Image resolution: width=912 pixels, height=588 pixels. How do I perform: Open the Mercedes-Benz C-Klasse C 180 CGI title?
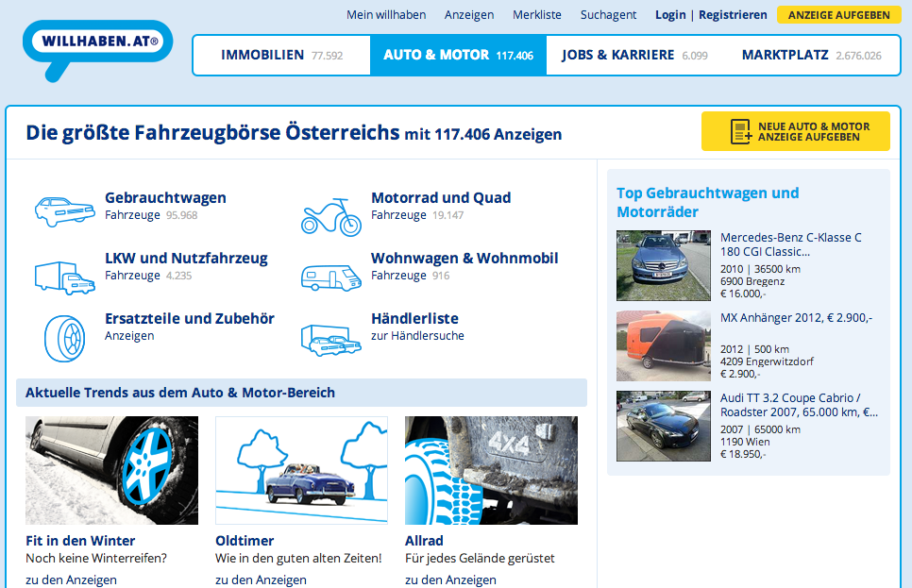791,244
